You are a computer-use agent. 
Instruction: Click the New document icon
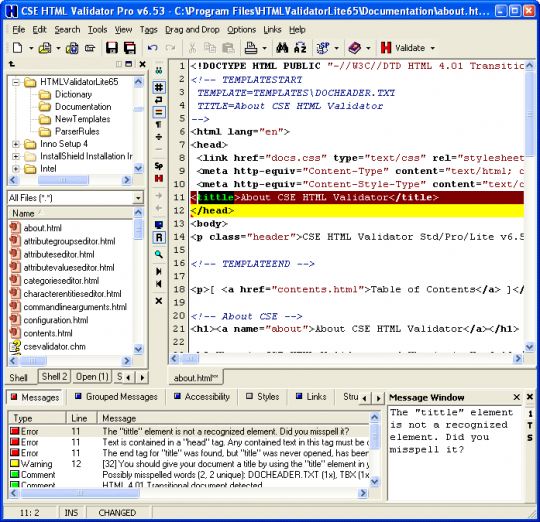coord(17,48)
